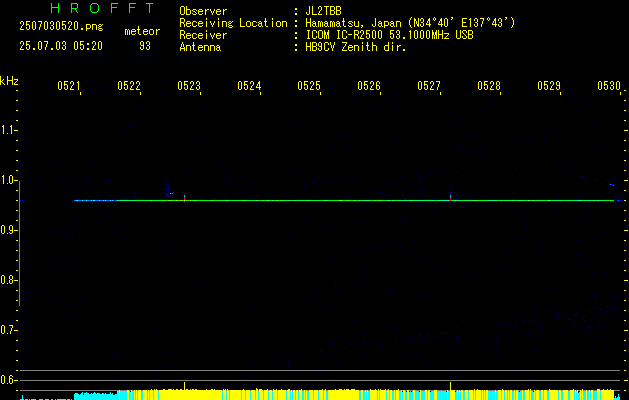
Task: Click the kHz axis unit label
Action: pos(9,81)
